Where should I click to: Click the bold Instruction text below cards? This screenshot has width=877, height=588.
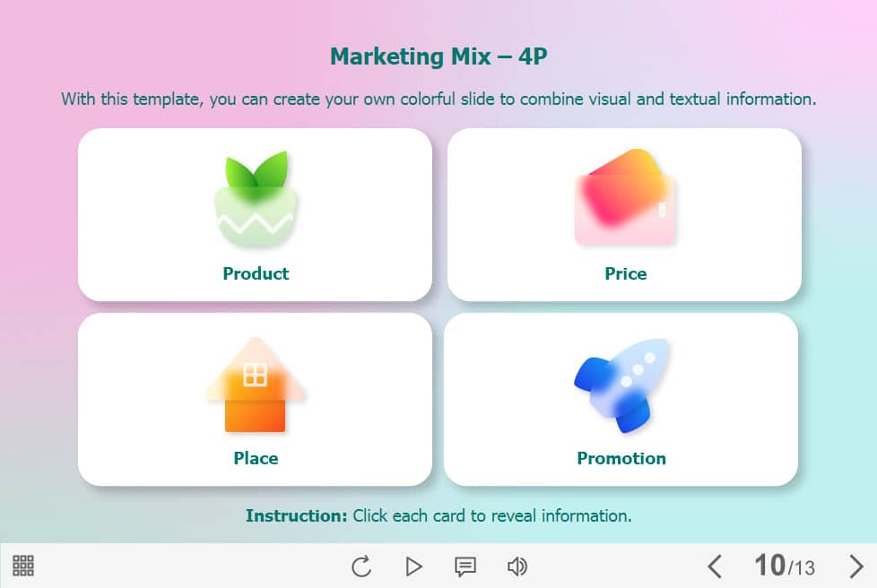296,515
